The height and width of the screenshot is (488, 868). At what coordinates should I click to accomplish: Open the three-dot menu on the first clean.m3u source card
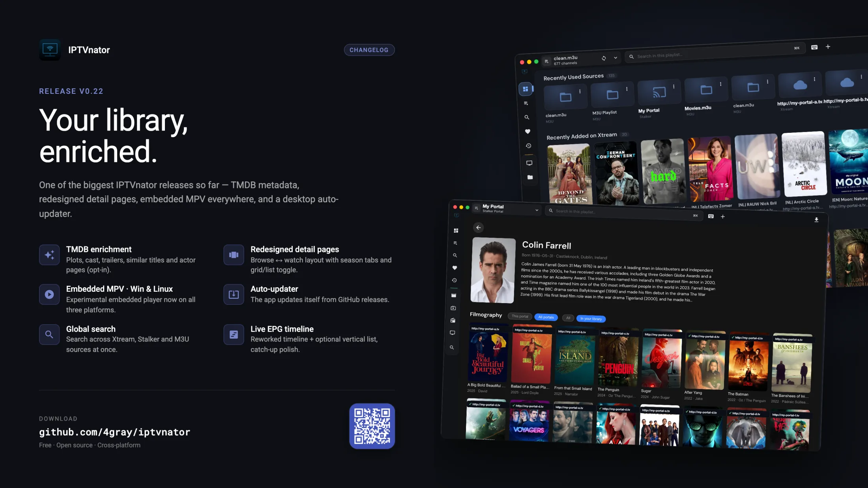point(580,91)
